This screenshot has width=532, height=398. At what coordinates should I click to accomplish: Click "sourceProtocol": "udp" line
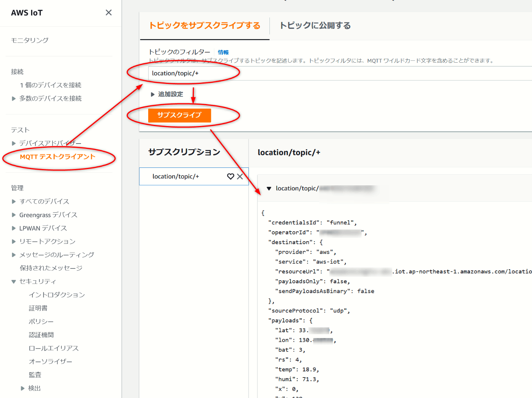[309, 311]
